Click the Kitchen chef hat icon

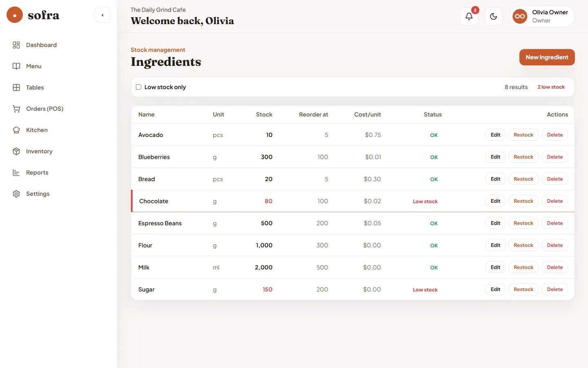pos(16,130)
